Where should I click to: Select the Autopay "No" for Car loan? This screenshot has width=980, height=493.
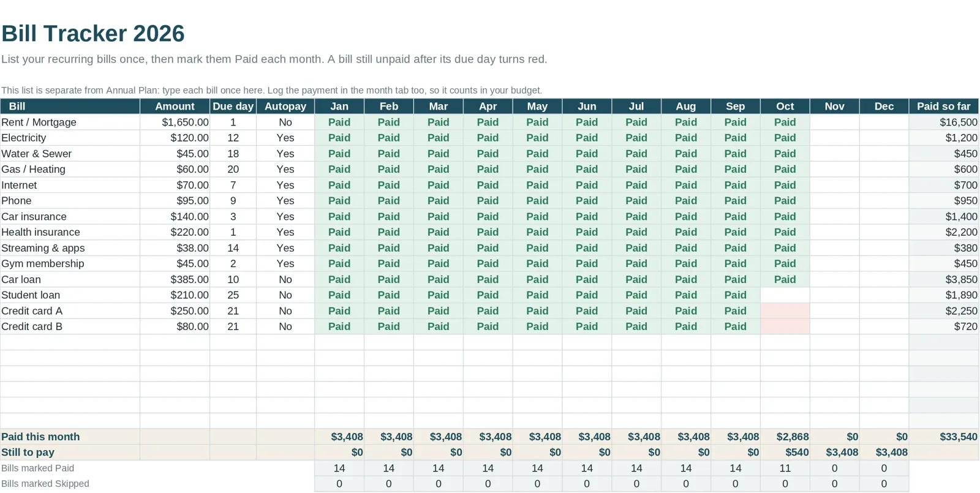pyautogui.click(x=285, y=279)
